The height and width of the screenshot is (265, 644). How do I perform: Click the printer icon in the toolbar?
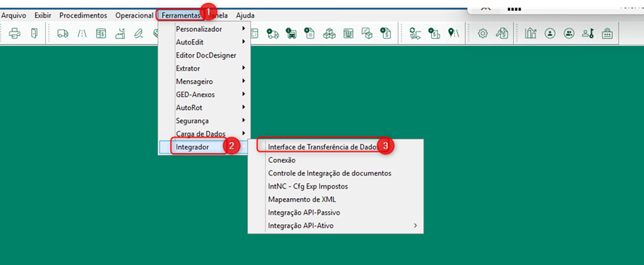click(15, 33)
